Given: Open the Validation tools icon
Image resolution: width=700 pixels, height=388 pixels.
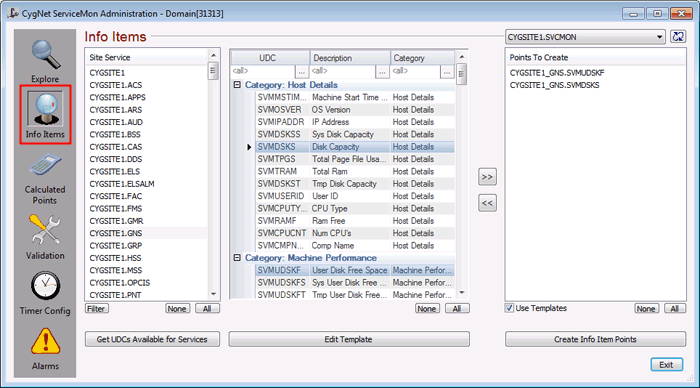Looking at the screenshot, I should pos(45,230).
